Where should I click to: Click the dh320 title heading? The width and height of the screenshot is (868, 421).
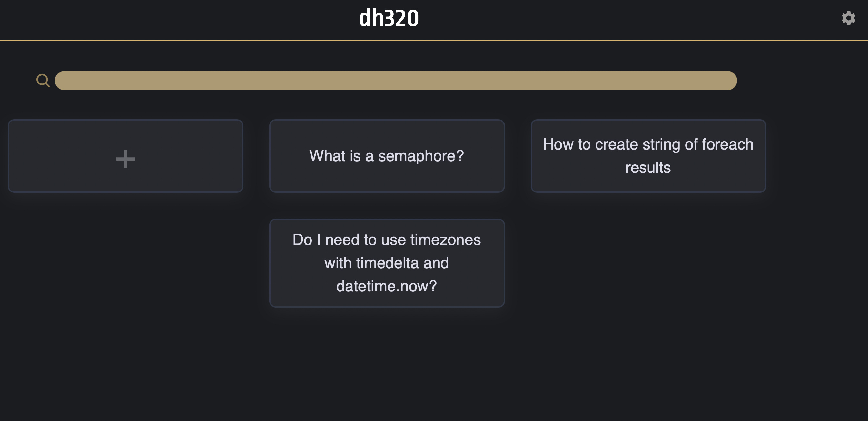click(389, 18)
